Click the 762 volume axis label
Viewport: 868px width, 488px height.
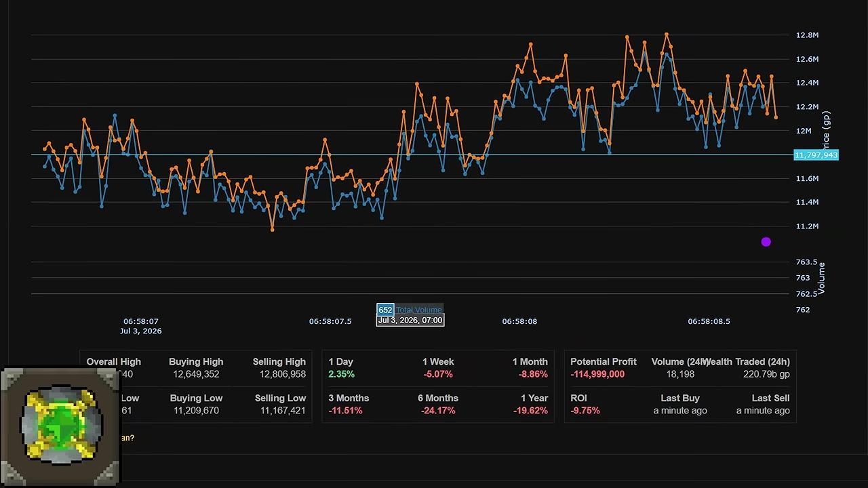803,310
